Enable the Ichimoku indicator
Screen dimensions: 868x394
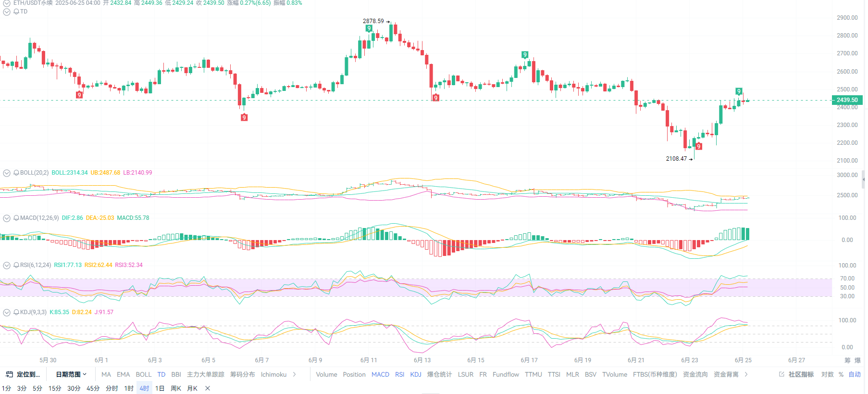click(273, 374)
